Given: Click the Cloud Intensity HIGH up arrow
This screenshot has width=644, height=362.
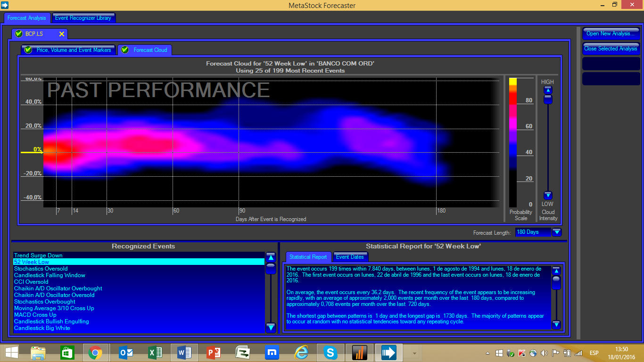Looking at the screenshot, I should tap(547, 90).
